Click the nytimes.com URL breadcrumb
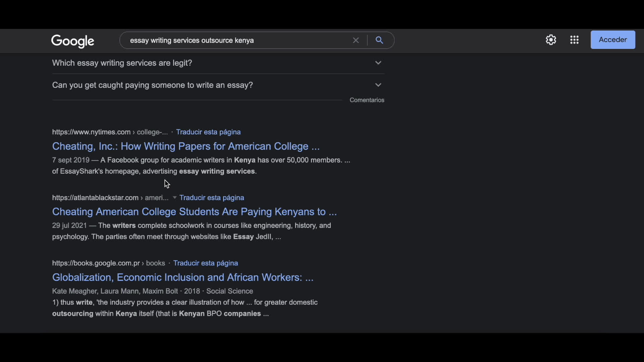Image resolution: width=644 pixels, height=362 pixels. 91,132
